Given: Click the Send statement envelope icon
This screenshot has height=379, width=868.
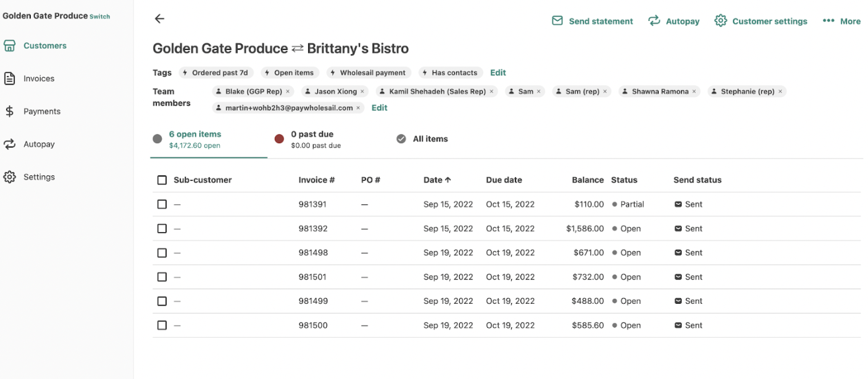Looking at the screenshot, I should 557,21.
